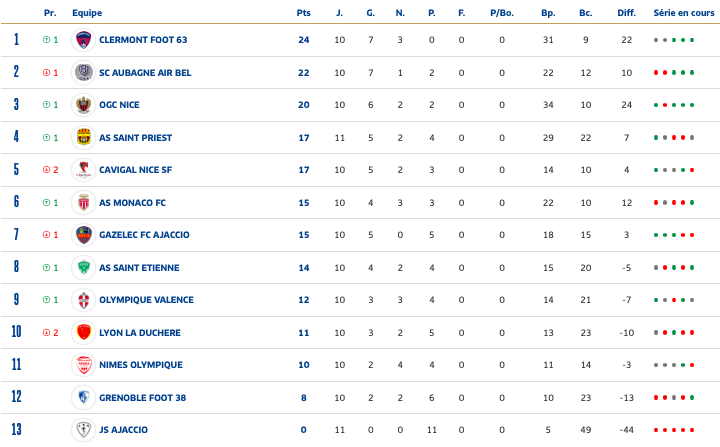Viewport: 720px width, 447px height.
Task: Open the NIMES OLYMPIQUE team link
Action: 141,365
